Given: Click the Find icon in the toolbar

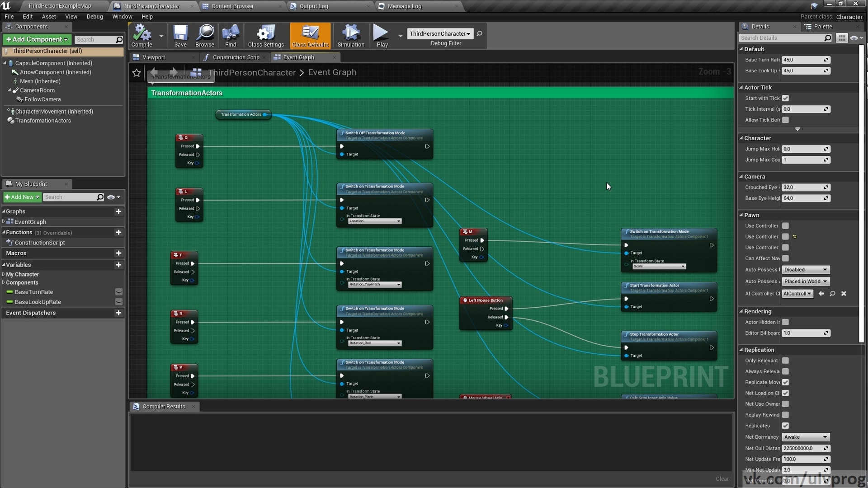Looking at the screenshot, I should [230, 36].
